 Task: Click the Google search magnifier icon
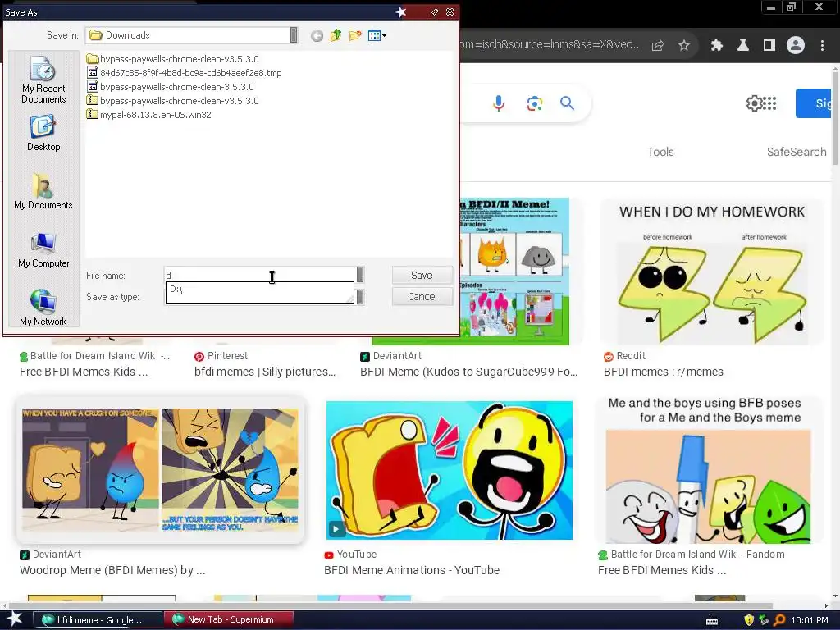pyautogui.click(x=568, y=103)
